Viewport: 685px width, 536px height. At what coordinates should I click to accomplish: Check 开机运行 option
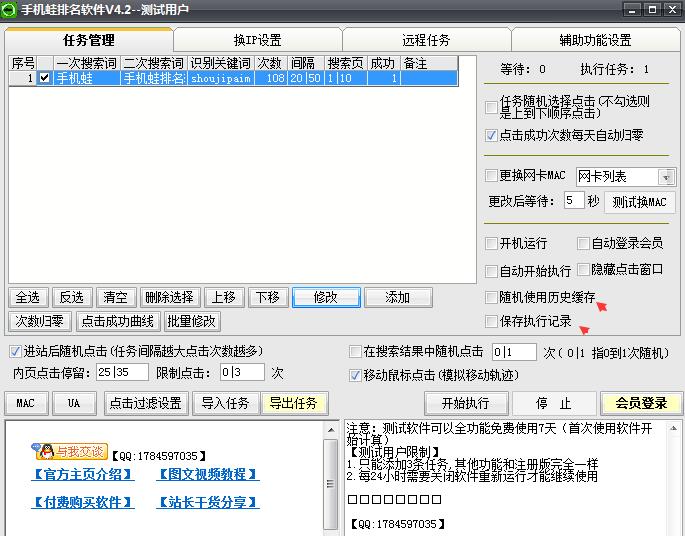point(491,244)
